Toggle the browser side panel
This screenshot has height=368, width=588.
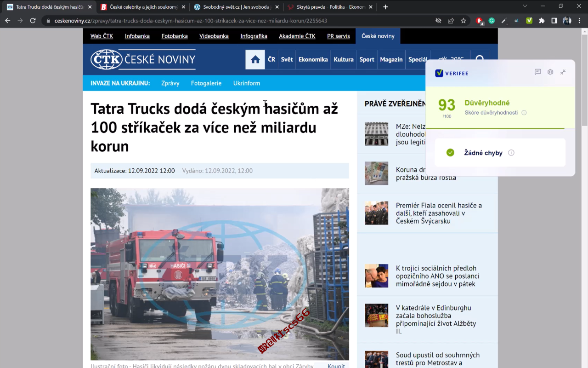coord(554,21)
